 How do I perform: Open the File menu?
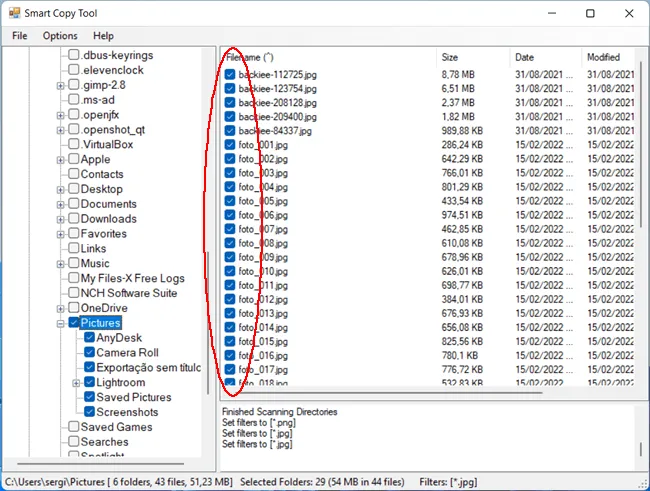[19, 36]
